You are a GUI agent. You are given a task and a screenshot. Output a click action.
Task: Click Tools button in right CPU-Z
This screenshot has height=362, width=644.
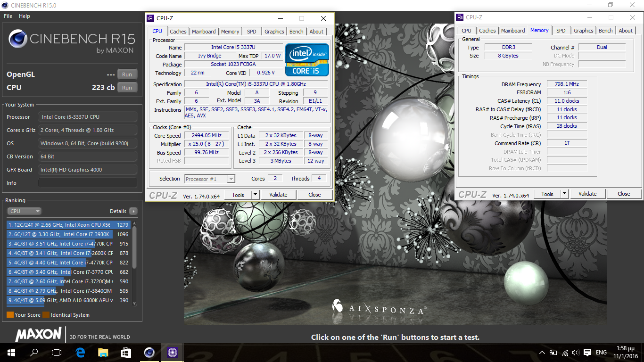547,194
